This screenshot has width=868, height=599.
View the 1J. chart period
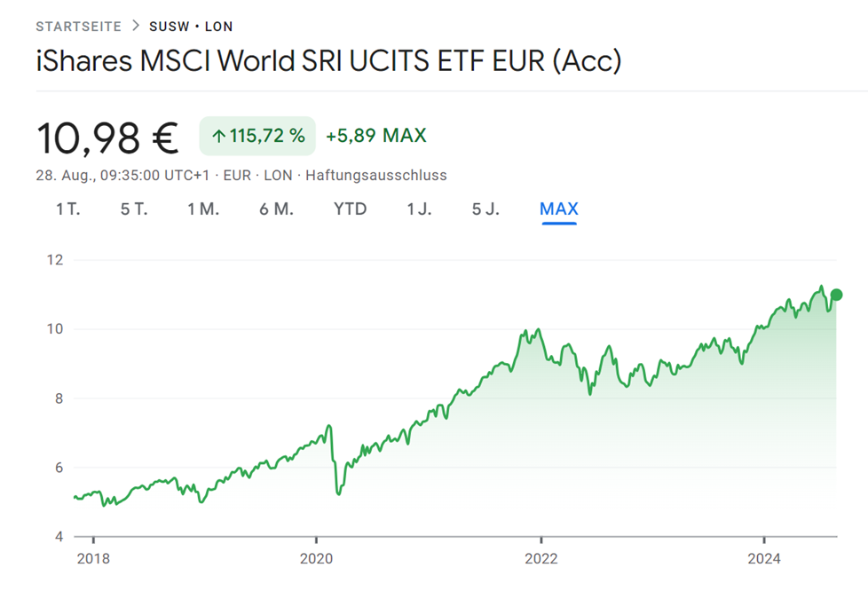[x=419, y=209]
